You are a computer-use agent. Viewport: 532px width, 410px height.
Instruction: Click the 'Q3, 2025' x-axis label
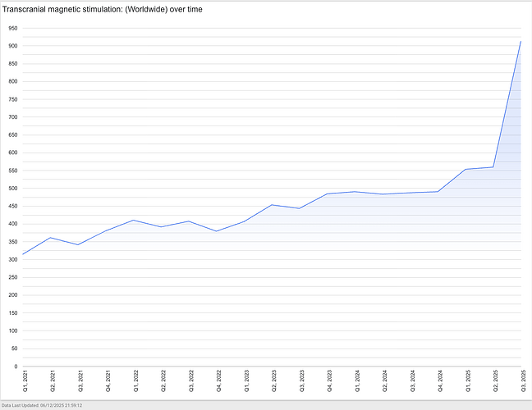[x=521, y=382]
